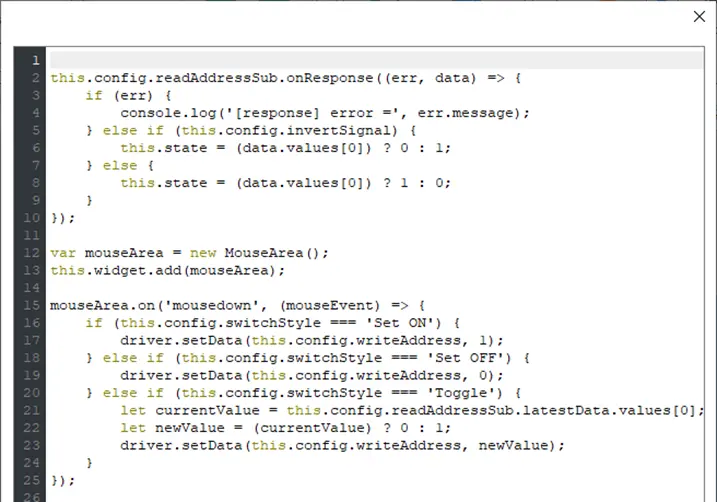The width and height of the screenshot is (717, 502).
Task: Click 'this.state' assignment with '? 1 : 0' on line 8
Action: [285, 183]
